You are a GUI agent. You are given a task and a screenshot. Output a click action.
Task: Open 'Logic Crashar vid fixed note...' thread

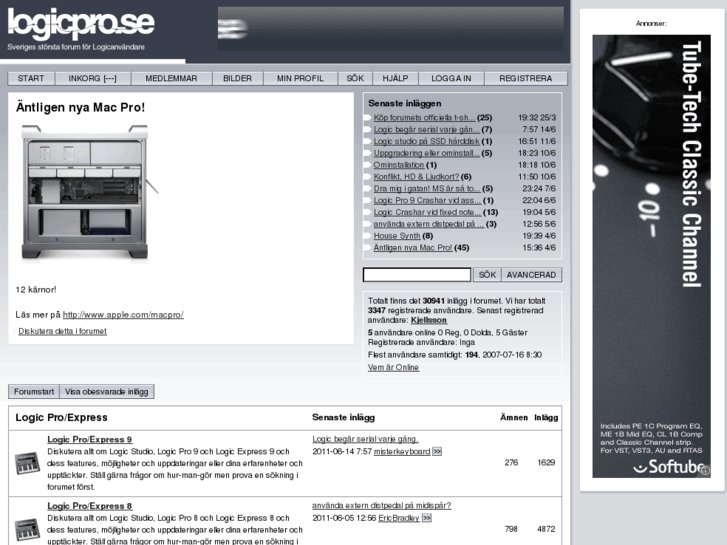[x=427, y=212]
